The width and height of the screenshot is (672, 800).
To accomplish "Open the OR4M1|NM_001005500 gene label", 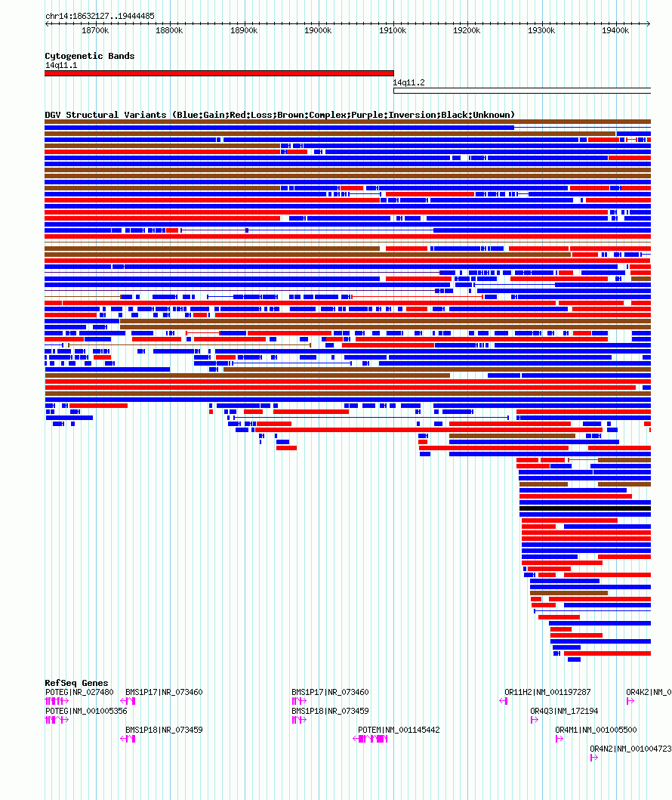I will tap(596, 730).
